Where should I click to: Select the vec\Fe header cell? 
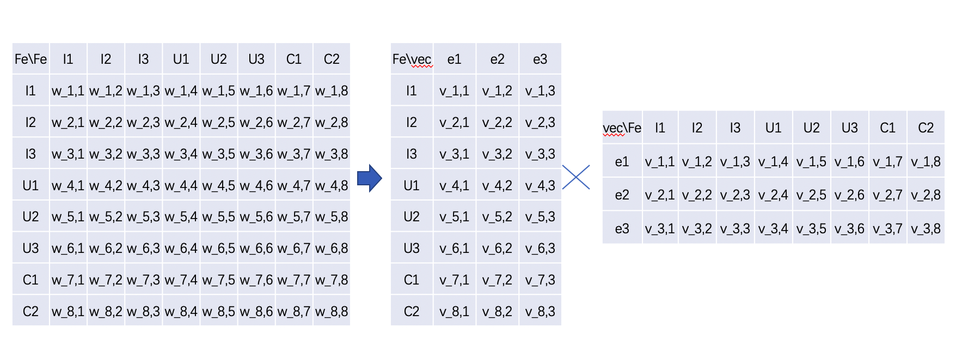pyautogui.click(x=622, y=128)
